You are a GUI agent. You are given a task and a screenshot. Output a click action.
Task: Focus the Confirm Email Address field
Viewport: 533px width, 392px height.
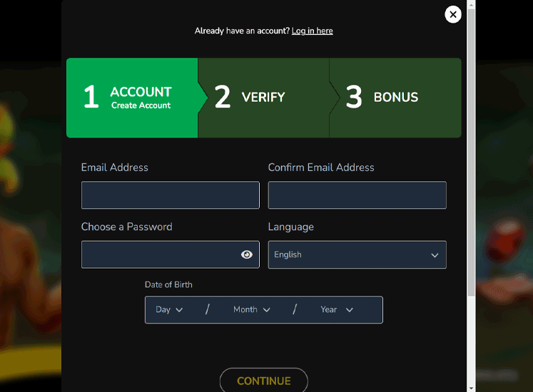pyautogui.click(x=357, y=195)
